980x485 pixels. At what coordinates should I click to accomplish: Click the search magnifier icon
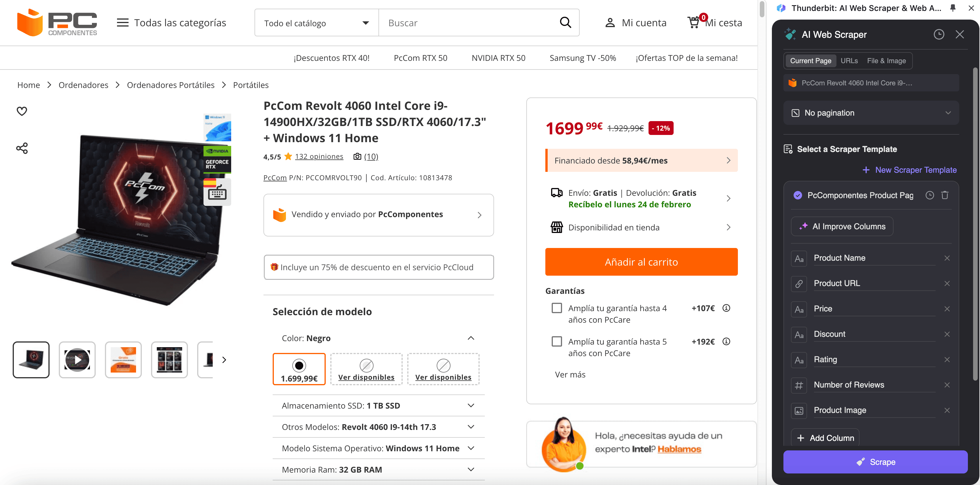tap(565, 23)
